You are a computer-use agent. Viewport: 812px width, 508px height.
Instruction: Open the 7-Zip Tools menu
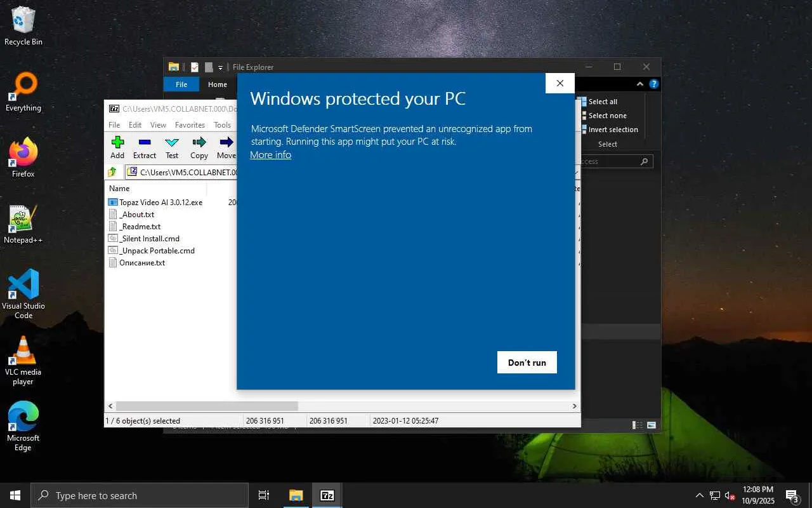click(222, 125)
